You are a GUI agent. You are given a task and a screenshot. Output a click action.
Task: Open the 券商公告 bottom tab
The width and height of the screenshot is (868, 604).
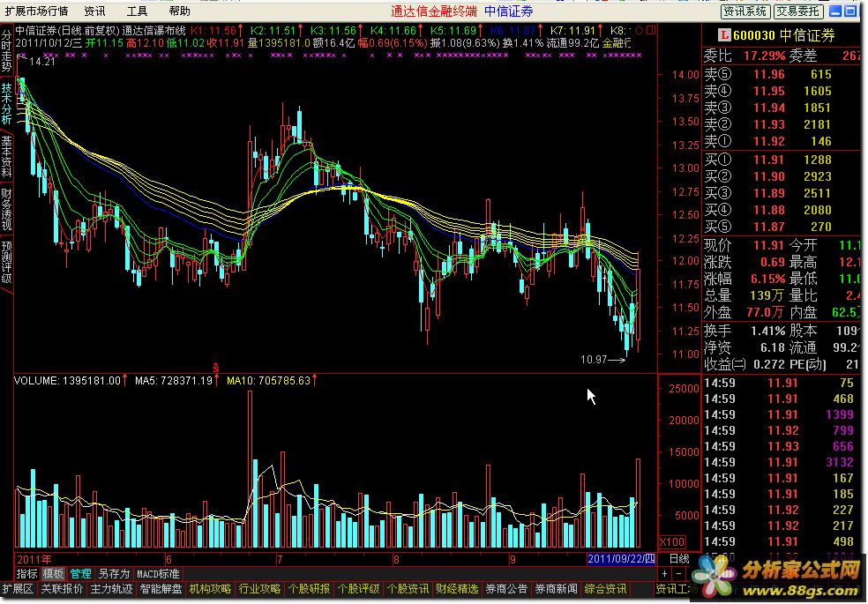coord(506,590)
